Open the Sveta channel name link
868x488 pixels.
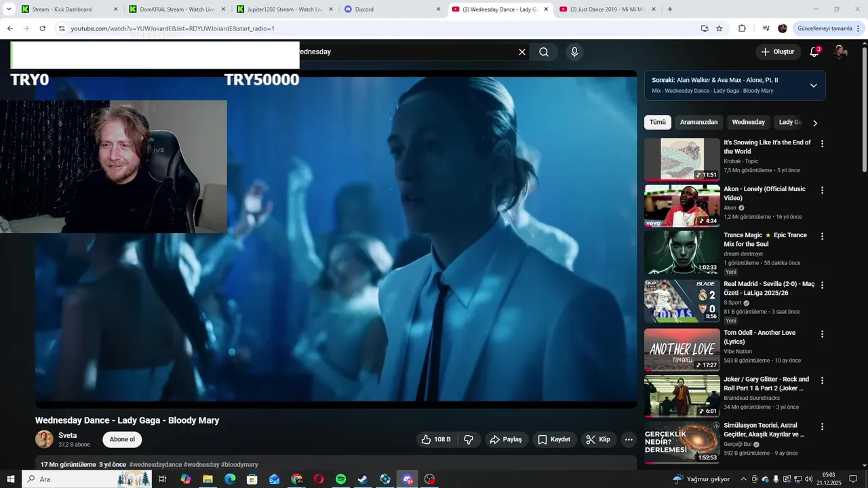point(68,435)
